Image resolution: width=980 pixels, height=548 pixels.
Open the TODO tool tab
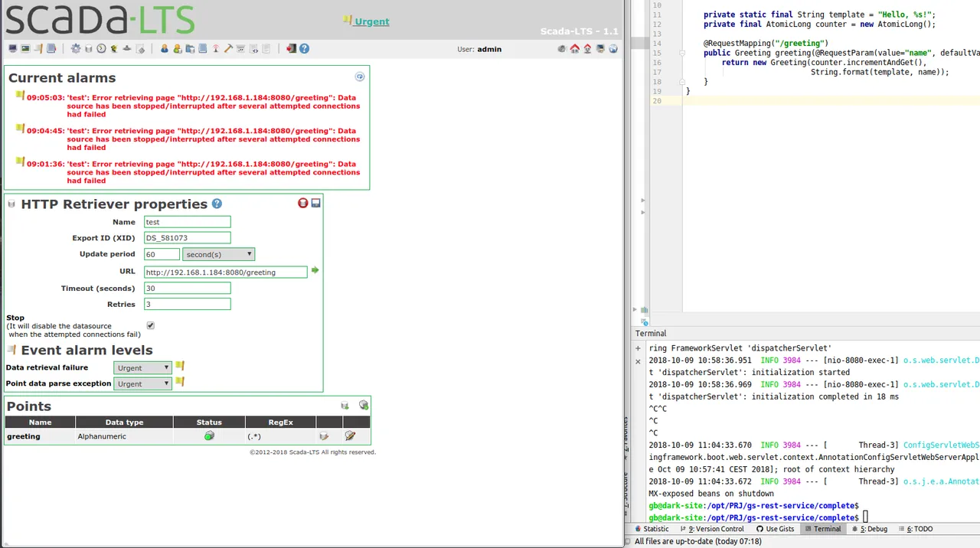coord(916,529)
